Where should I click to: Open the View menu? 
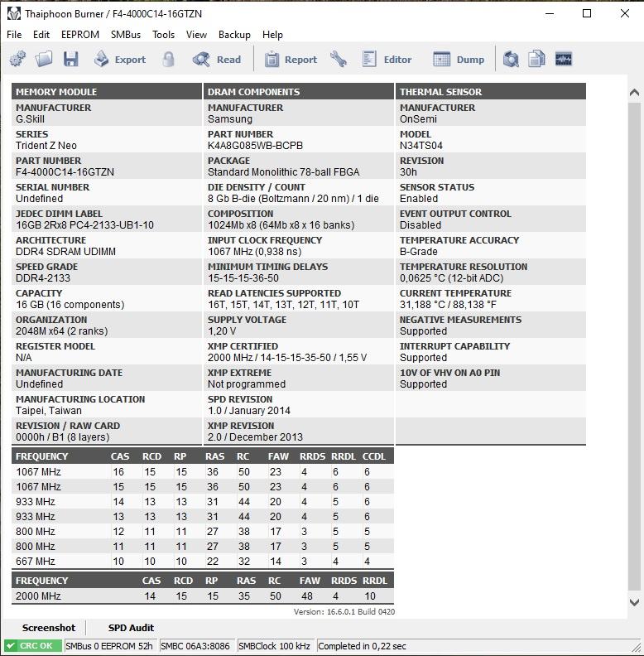pyautogui.click(x=196, y=35)
